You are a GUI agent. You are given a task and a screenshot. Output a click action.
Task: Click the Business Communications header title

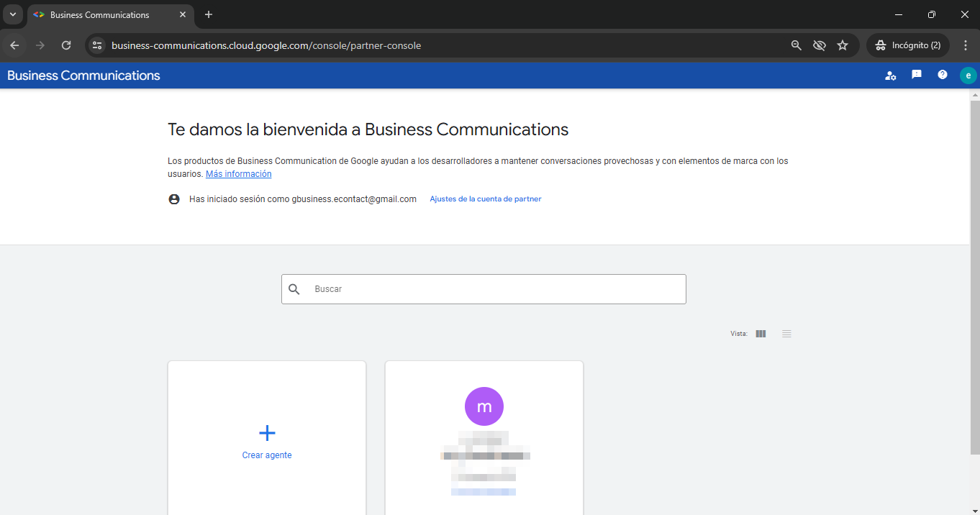coord(83,76)
